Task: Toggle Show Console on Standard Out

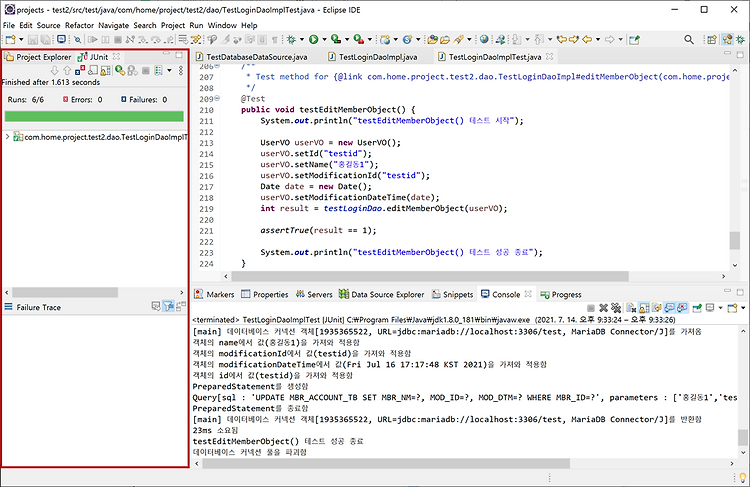Action: coord(670,308)
